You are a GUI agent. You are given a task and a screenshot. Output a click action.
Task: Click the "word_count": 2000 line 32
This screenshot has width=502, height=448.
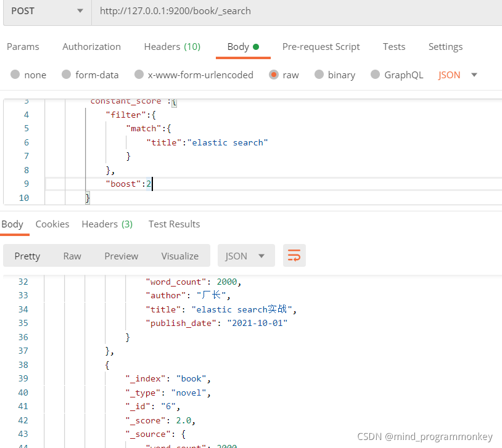tap(194, 282)
